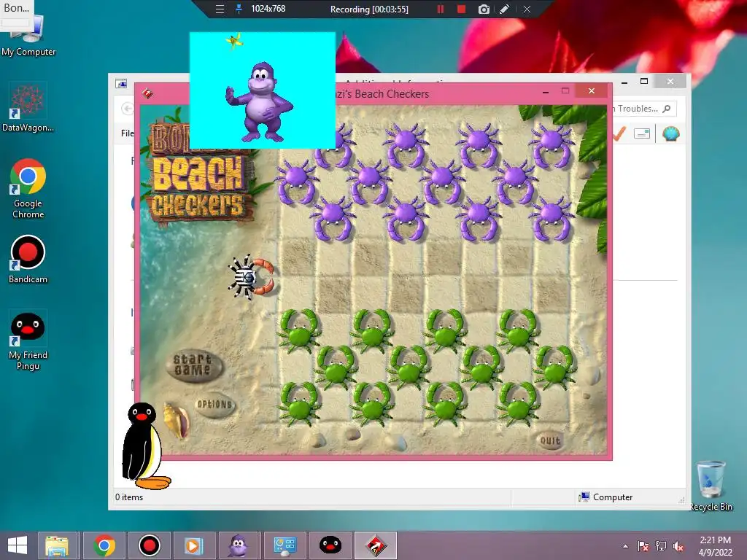747x560 pixels.
Task: Click the Bonzi Buddy purple gorilla character
Action: [x=260, y=102]
